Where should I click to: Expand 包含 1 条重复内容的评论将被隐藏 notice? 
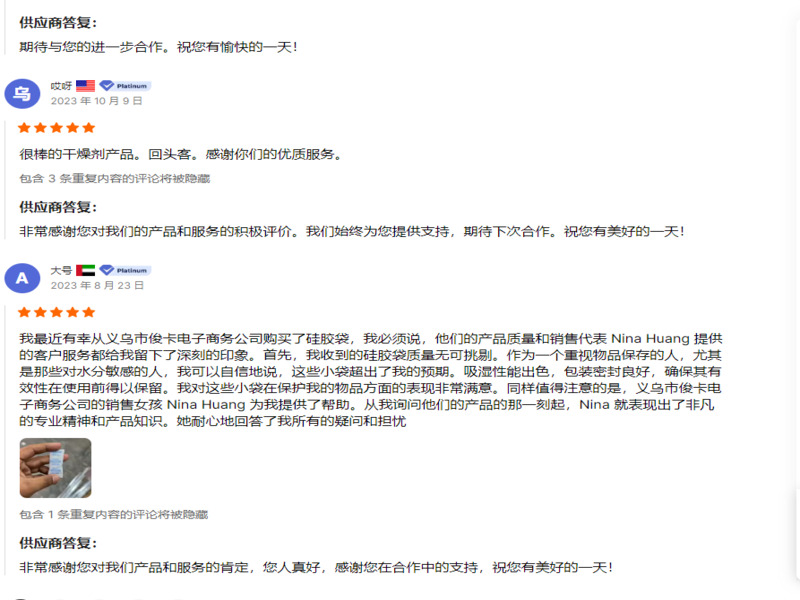[x=114, y=514]
